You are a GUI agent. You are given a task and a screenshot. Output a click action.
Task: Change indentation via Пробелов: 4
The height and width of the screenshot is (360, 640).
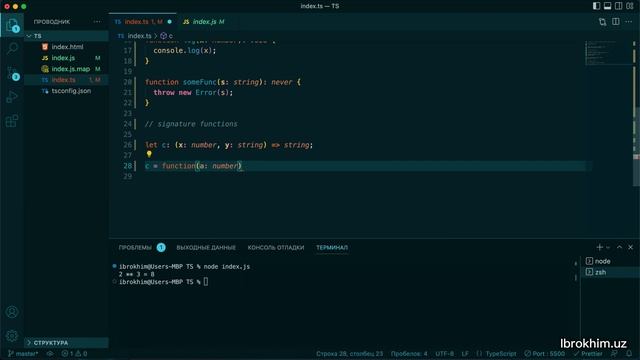[x=409, y=354]
